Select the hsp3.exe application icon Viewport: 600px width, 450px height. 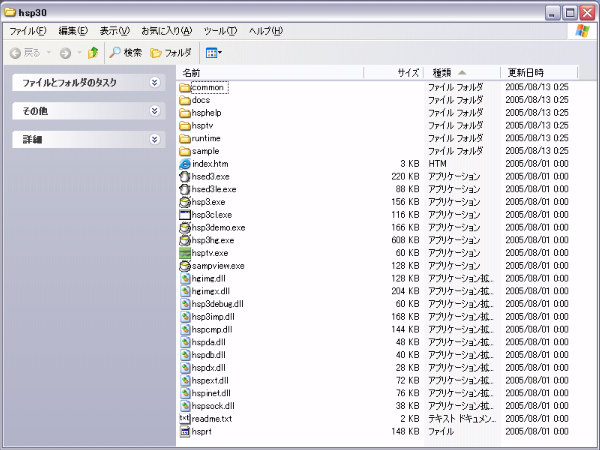pos(184,202)
